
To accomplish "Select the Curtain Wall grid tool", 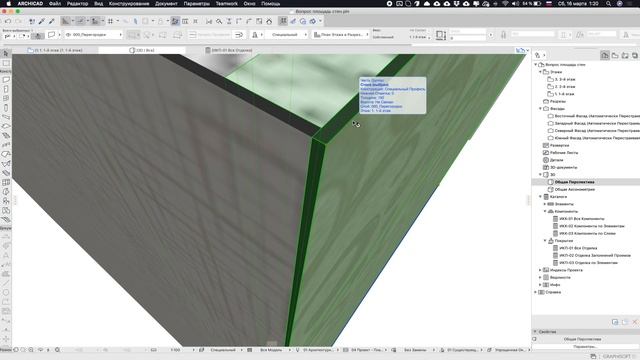I will (x=6, y=182).
